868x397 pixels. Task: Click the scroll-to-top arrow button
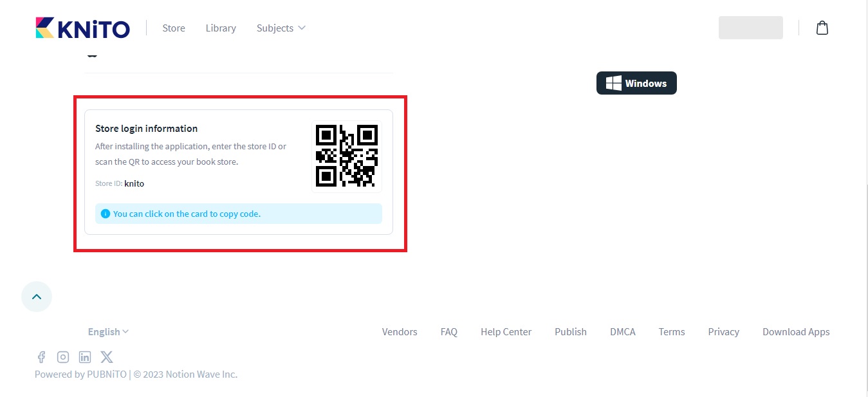click(37, 297)
